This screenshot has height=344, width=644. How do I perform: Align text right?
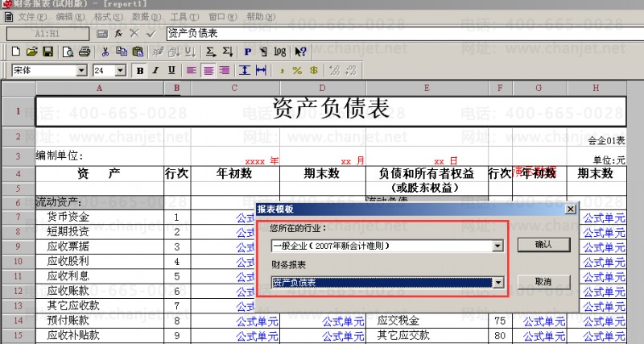click(x=225, y=70)
